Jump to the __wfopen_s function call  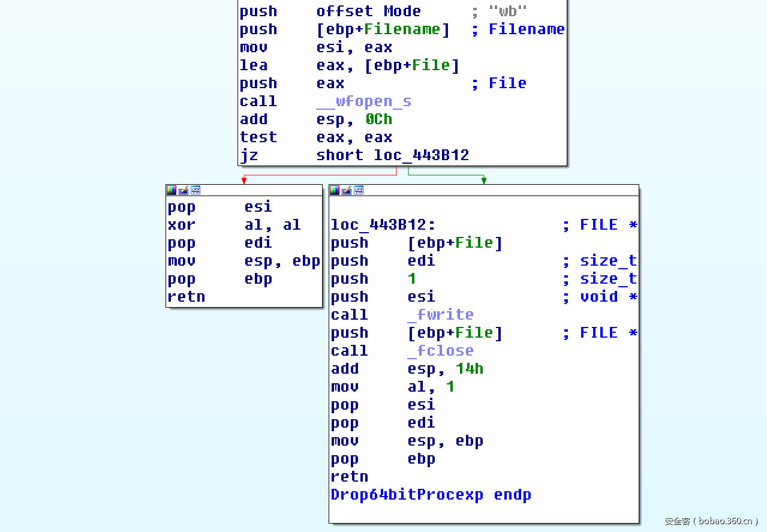[363, 101]
